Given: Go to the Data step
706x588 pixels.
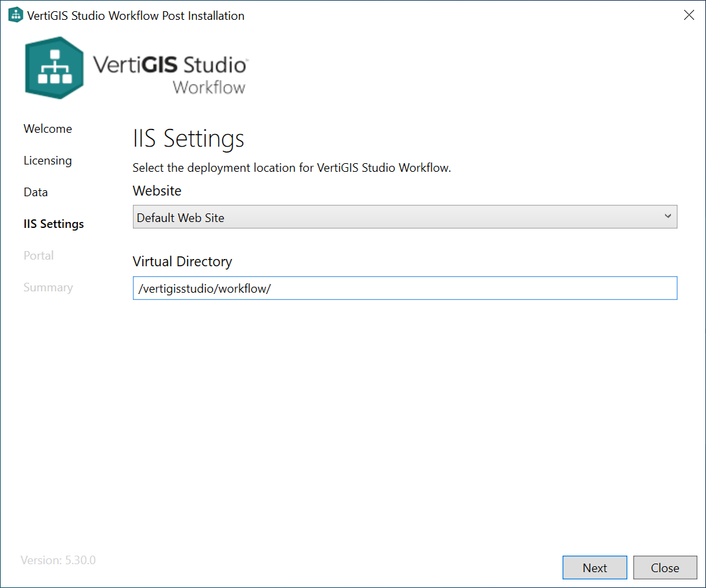Looking at the screenshot, I should pyautogui.click(x=35, y=192).
